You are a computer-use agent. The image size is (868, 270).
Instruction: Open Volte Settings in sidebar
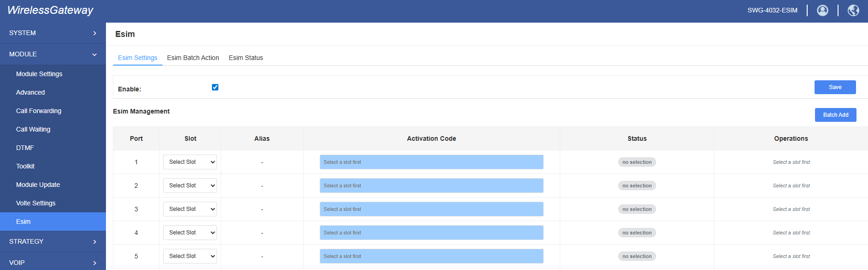(x=36, y=203)
